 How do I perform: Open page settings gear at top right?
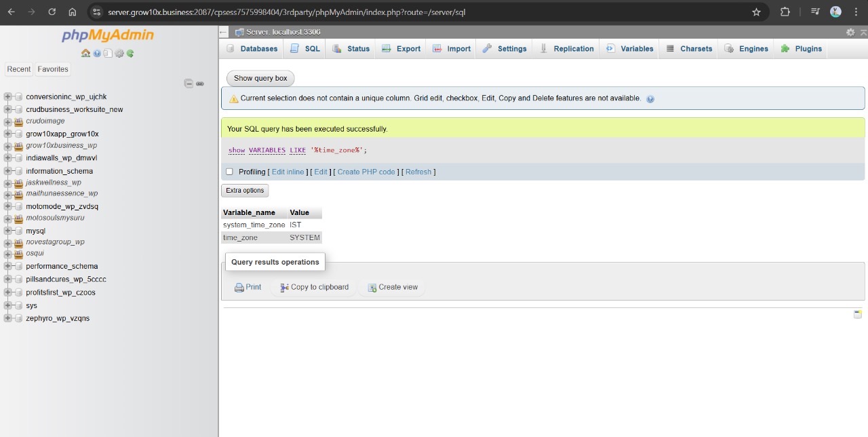click(850, 32)
